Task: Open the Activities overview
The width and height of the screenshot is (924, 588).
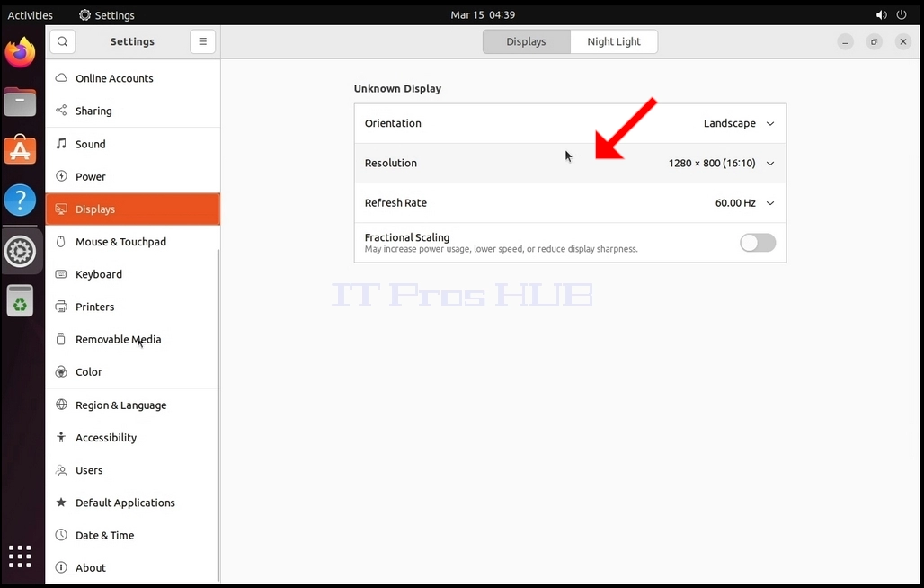Action: [x=30, y=14]
